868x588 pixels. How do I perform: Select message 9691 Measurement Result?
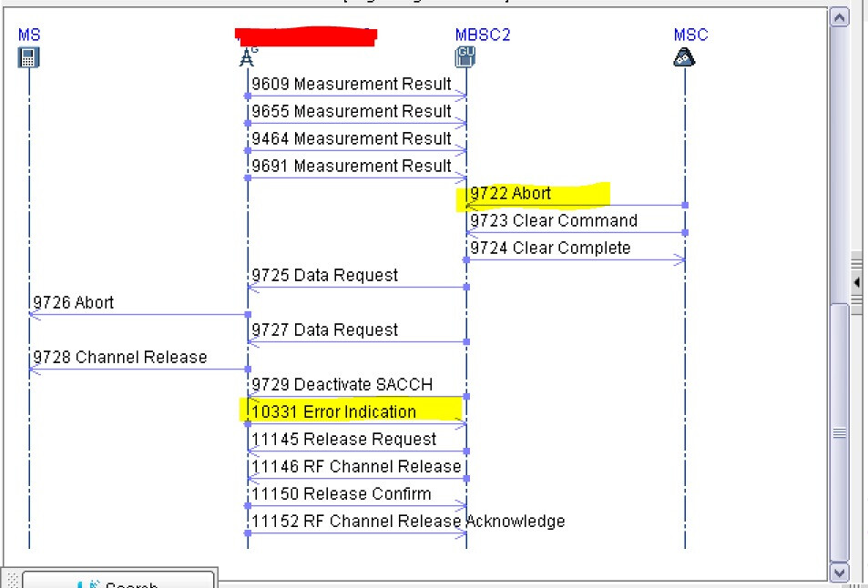tap(352, 166)
